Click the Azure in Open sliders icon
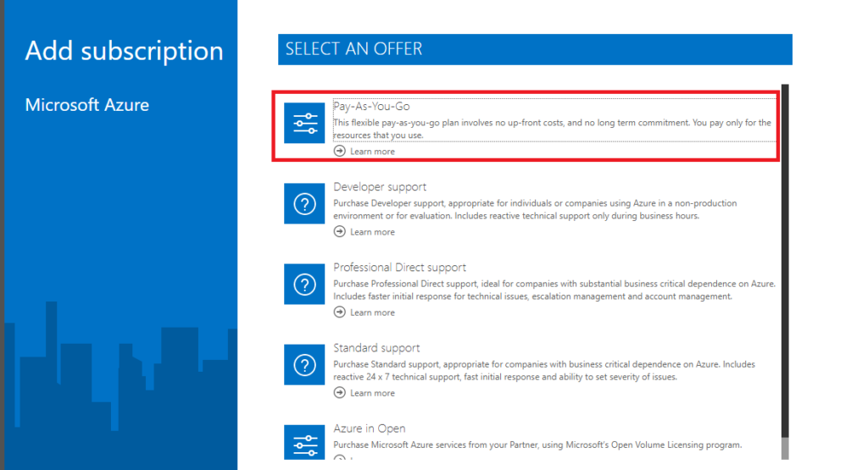Screen dimensions: 868x470 [x=304, y=442]
